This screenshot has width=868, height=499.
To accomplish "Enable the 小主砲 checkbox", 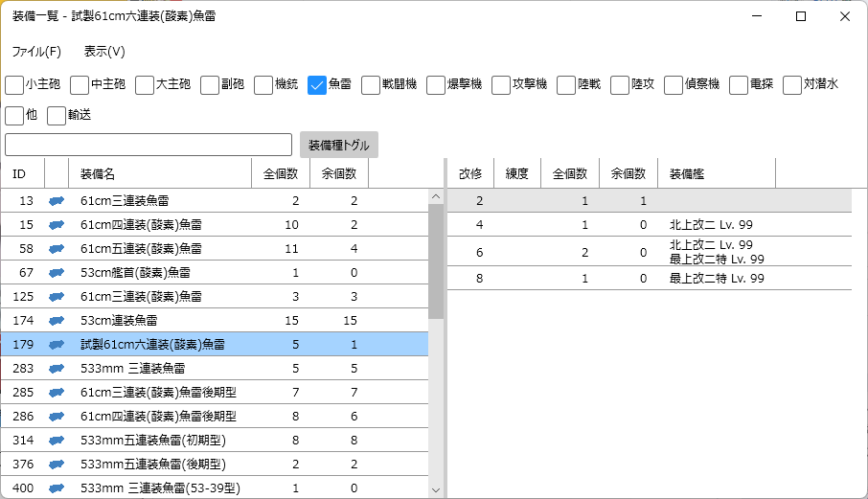I will tap(14, 84).
